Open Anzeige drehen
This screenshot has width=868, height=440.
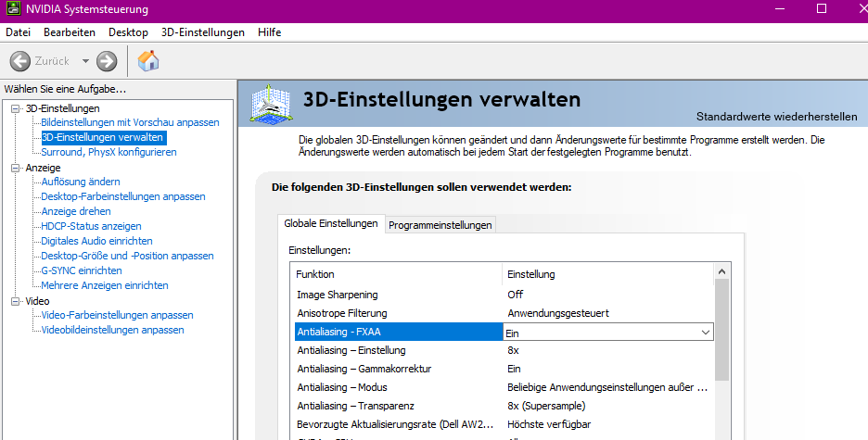tap(76, 211)
